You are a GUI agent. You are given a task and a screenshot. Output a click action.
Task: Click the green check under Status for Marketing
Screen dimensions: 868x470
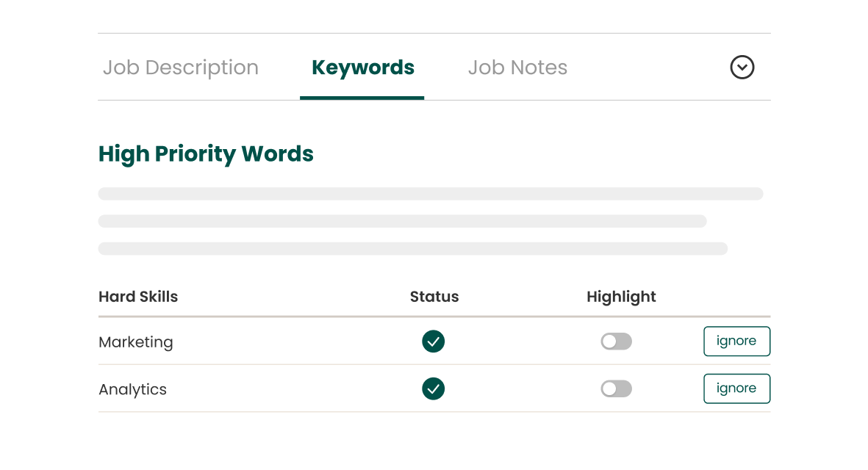434,341
